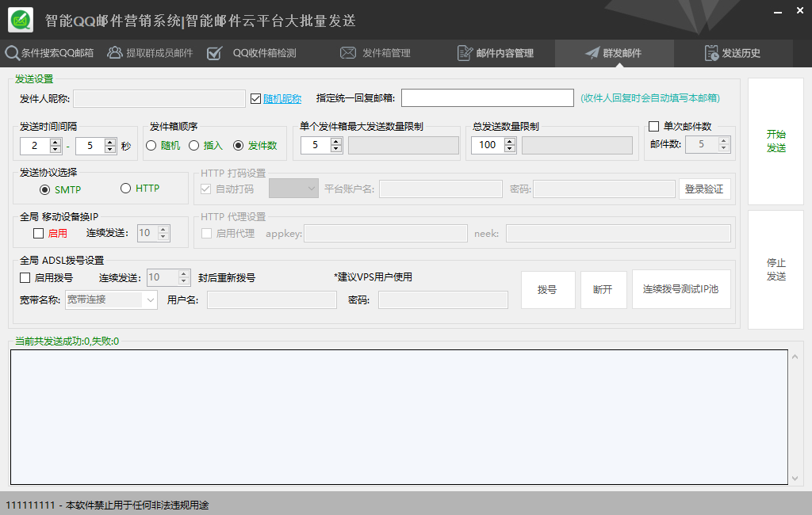Choose the SMTP protocol radio button

44,189
